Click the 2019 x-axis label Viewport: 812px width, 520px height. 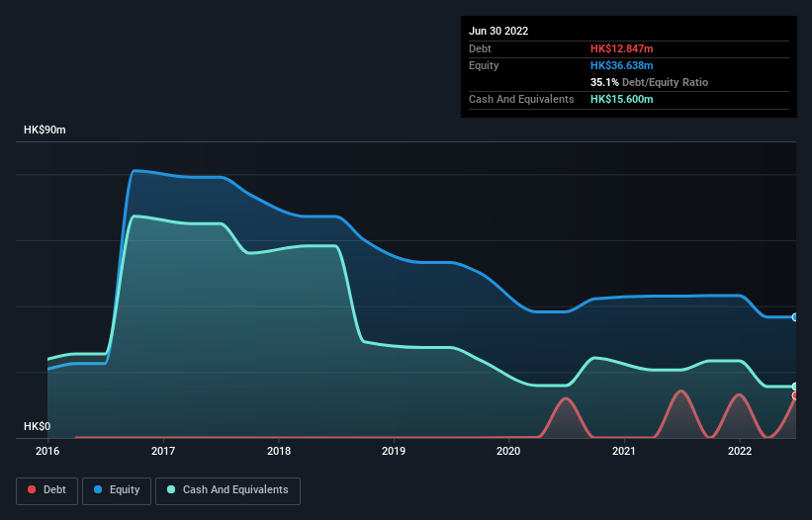tap(394, 451)
